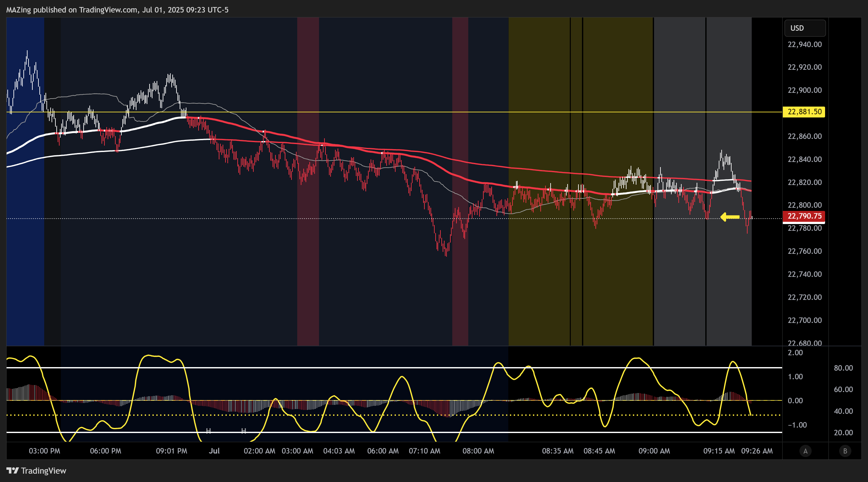The image size is (868, 482).
Task: Click the 22,840.00 price axis label
Action: (x=805, y=159)
